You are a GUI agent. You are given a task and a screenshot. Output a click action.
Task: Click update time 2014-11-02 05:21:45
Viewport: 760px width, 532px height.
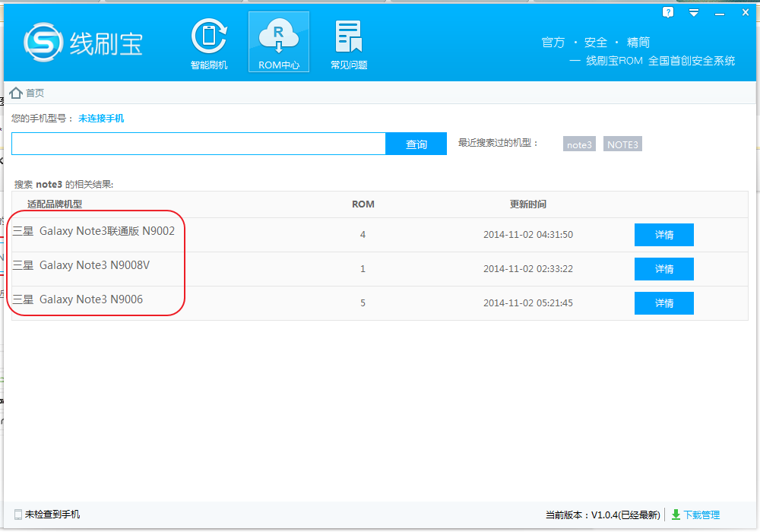(x=528, y=302)
